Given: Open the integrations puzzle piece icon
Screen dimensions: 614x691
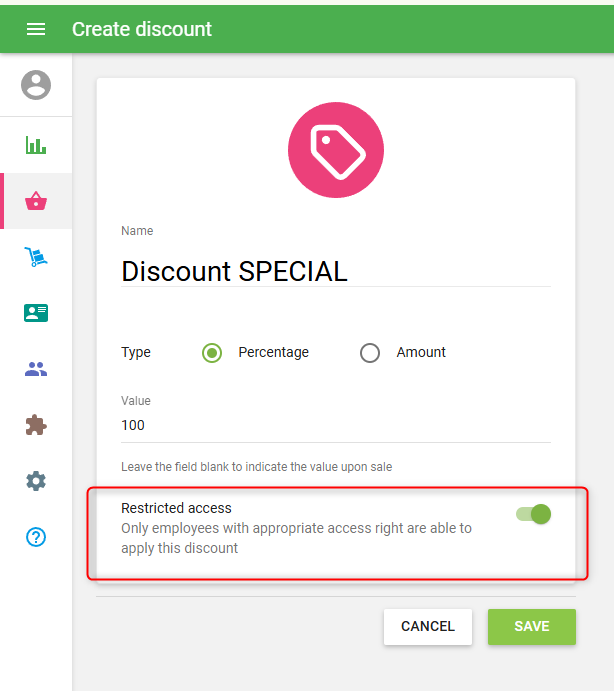Looking at the screenshot, I should (x=36, y=425).
